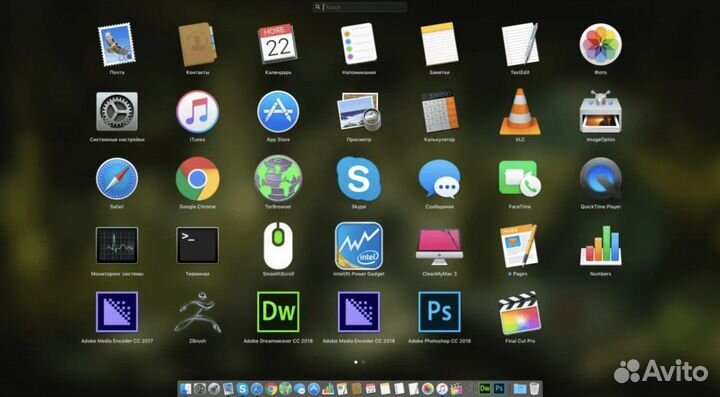
Task: Launch Safari from the Launchpad grid
Action: coord(117,179)
